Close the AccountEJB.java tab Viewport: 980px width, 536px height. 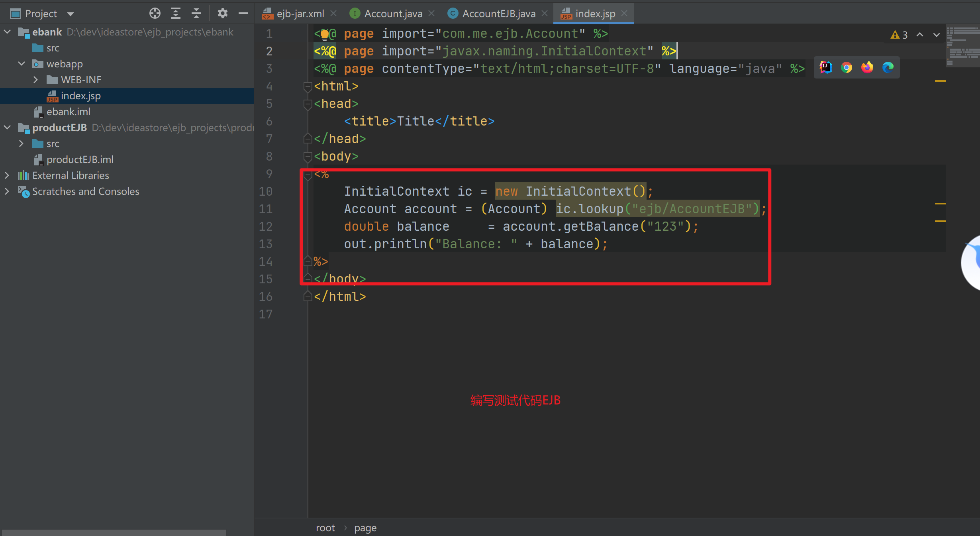[545, 14]
